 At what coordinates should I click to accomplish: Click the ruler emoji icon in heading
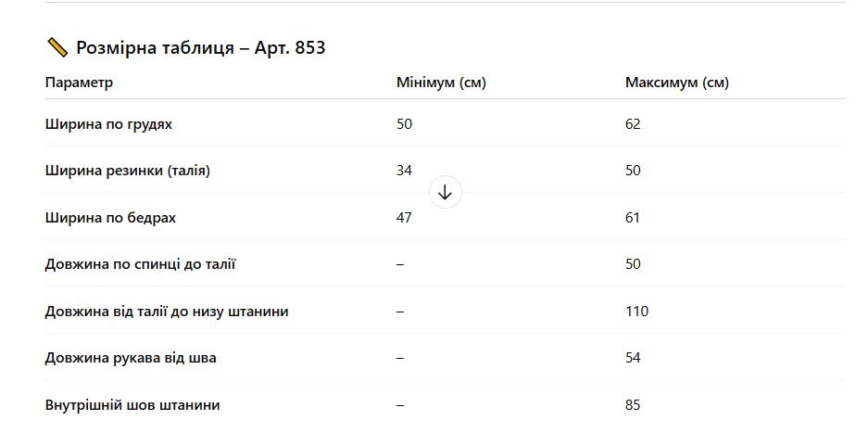[57, 47]
